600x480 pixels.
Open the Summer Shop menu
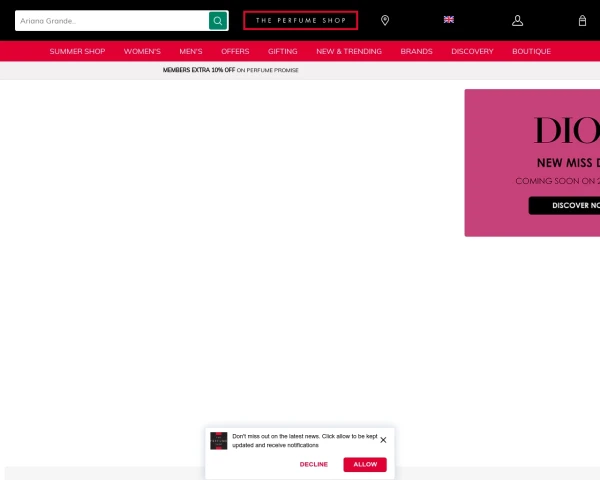point(77,51)
